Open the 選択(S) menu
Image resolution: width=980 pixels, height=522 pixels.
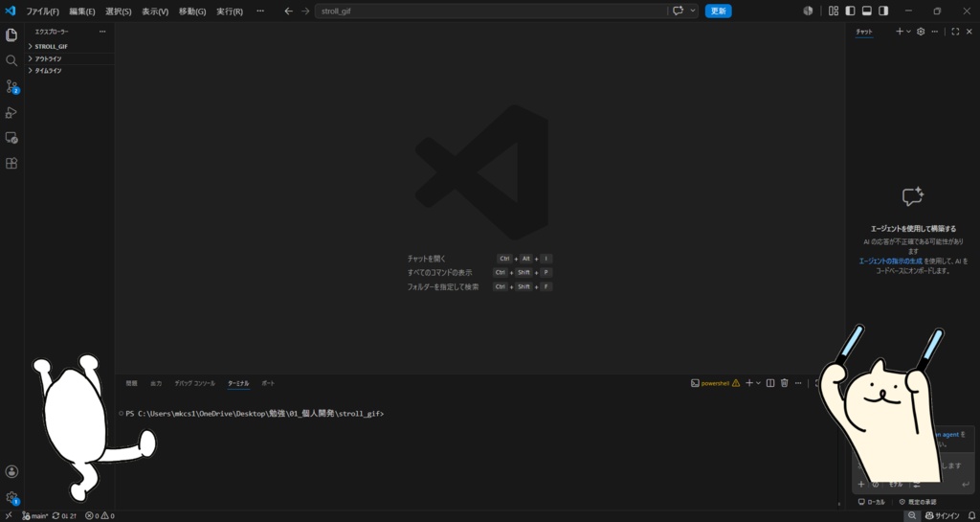[x=118, y=11]
